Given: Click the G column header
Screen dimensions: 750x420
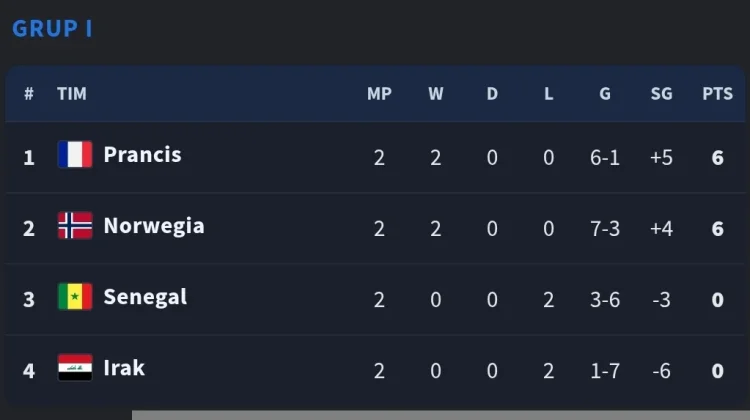Looking at the screenshot, I should (605, 94).
